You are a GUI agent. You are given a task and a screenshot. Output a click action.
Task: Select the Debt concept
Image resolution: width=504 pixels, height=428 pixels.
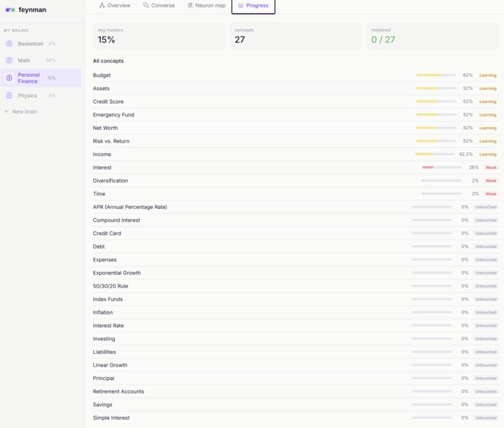click(x=296, y=246)
